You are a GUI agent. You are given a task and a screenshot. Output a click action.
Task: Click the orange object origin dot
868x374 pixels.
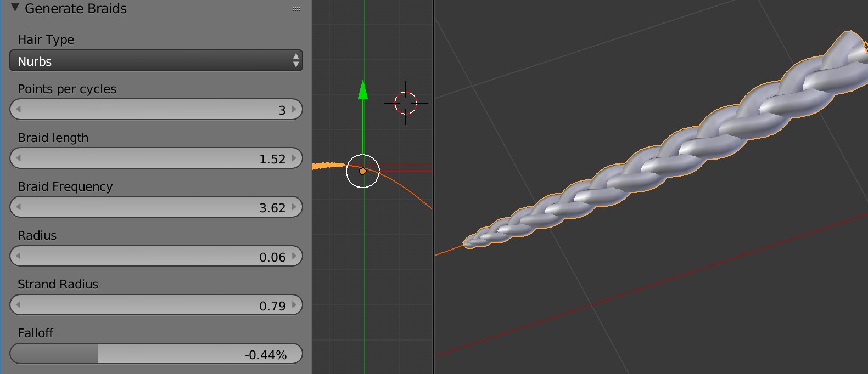[363, 171]
